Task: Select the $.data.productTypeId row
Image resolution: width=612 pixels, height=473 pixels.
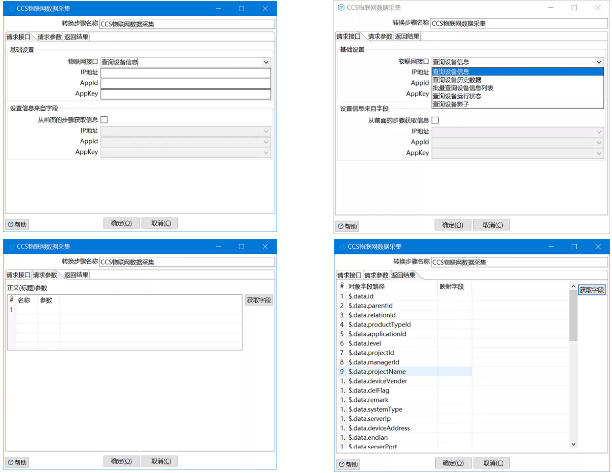Action: point(384,324)
